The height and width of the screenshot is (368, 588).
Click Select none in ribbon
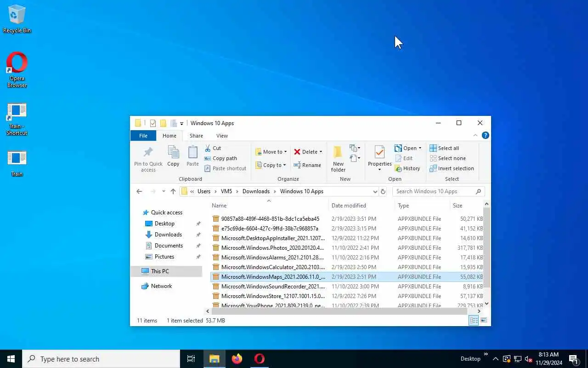coord(448,158)
